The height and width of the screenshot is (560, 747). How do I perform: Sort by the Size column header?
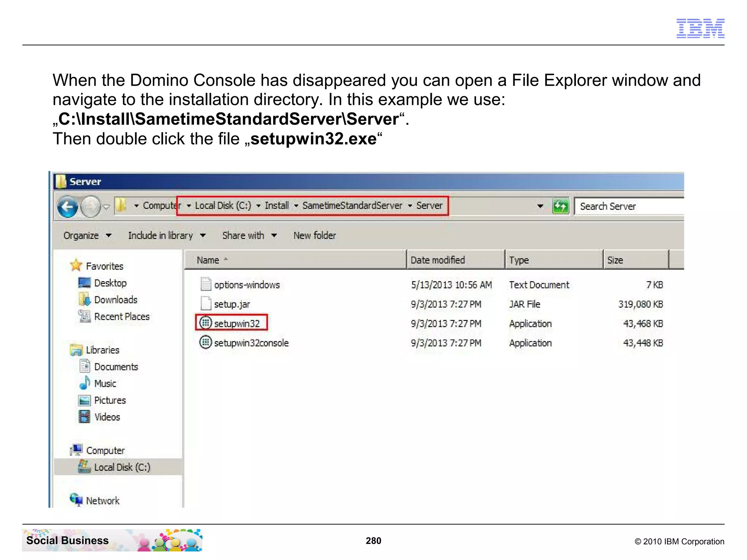[636, 260]
